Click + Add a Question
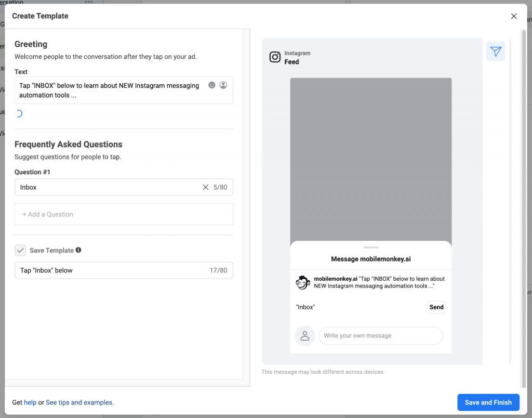532x418 pixels. pyautogui.click(x=124, y=214)
